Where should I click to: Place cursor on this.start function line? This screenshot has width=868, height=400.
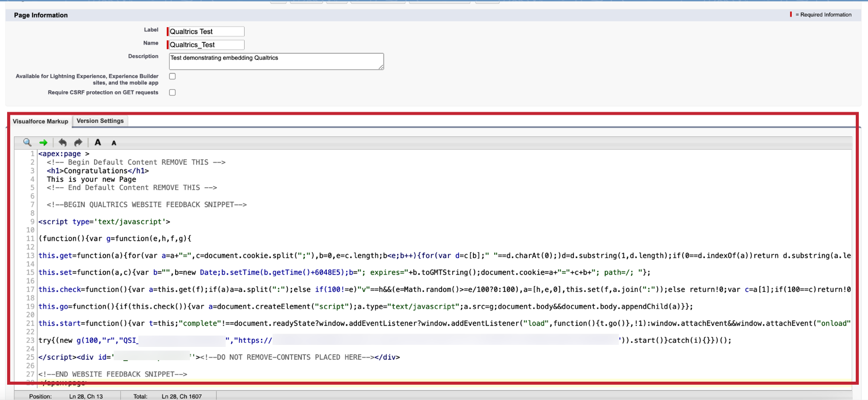[444, 323]
